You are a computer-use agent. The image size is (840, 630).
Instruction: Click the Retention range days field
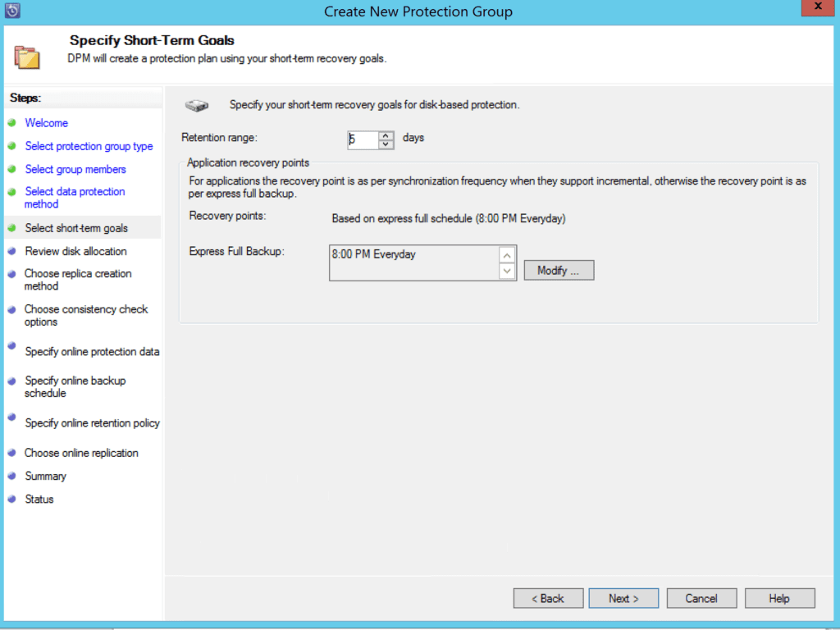363,139
